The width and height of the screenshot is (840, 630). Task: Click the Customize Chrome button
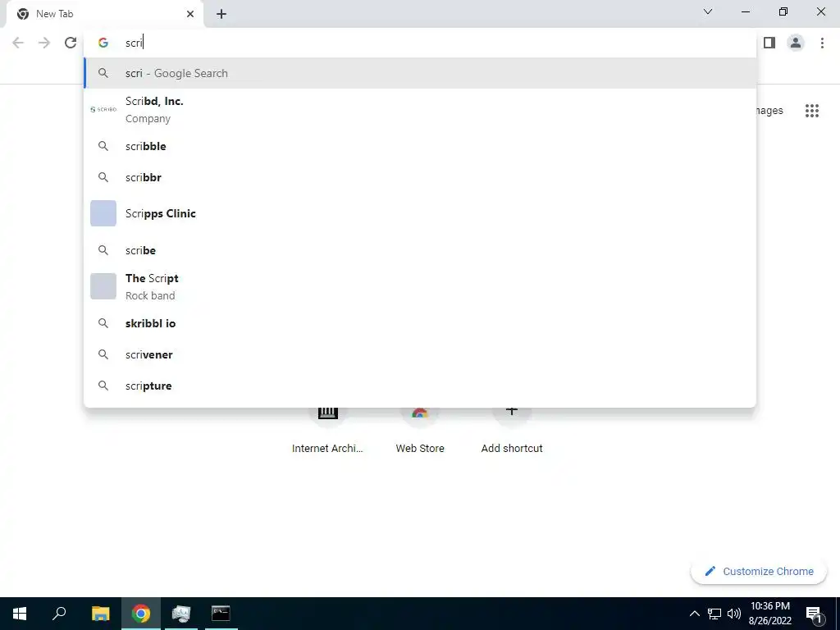click(759, 572)
